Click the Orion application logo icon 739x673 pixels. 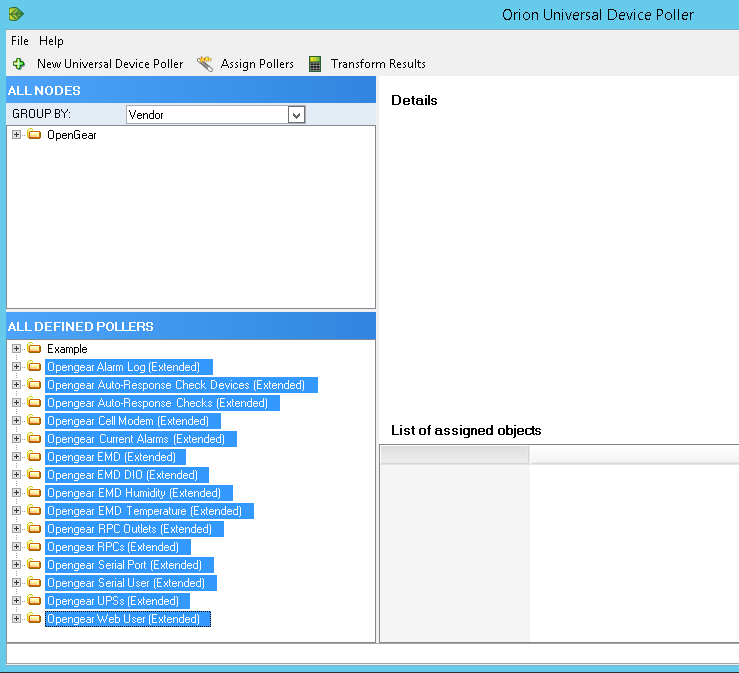pos(16,14)
